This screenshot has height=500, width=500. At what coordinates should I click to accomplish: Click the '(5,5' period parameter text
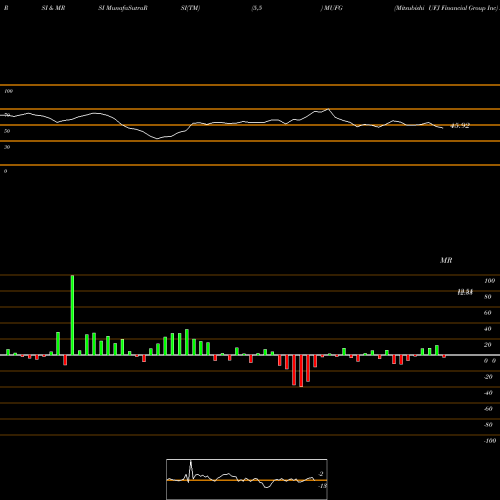tap(257, 8)
